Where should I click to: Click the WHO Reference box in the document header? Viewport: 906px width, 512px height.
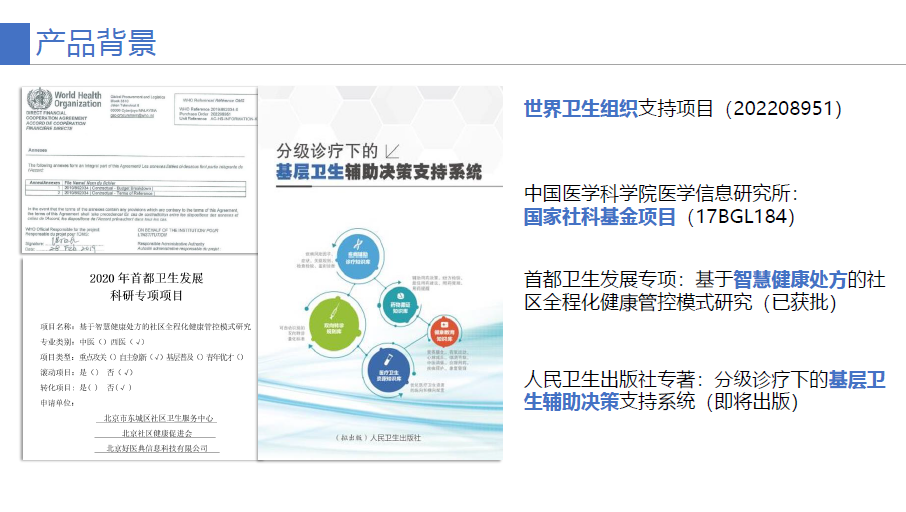(x=216, y=110)
